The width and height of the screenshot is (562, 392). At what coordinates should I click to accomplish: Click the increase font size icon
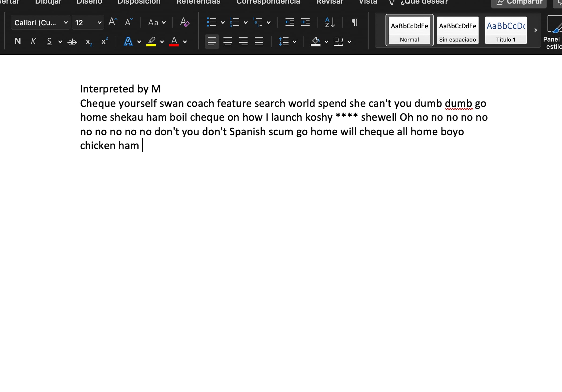(x=113, y=22)
